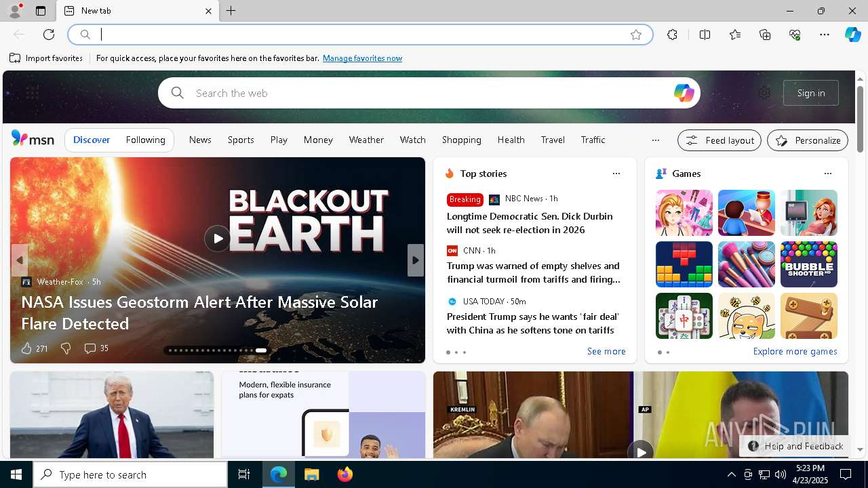Open Top stories options ellipsis

[x=616, y=174]
